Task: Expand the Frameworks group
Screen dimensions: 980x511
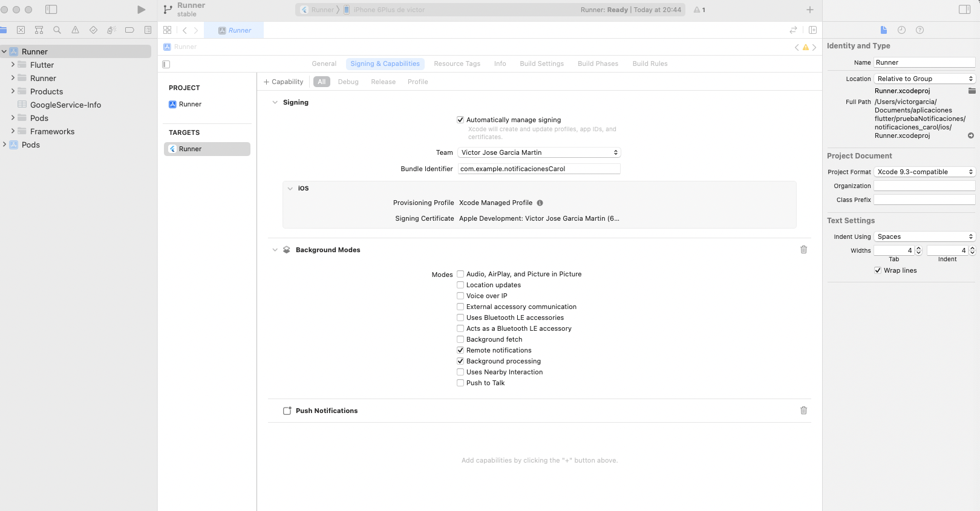Action: pyautogui.click(x=13, y=131)
